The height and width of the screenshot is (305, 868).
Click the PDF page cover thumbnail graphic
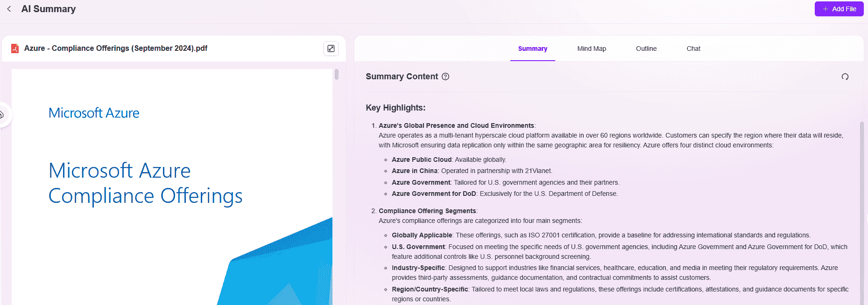coord(275,261)
